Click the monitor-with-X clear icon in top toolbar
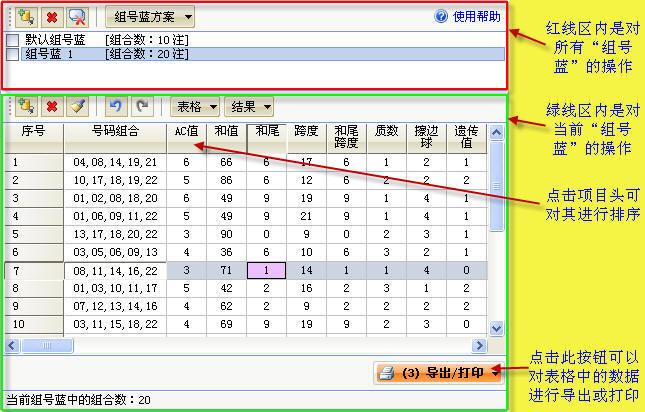Image resolution: width=645 pixels, height=412 pixels. click(x=77, y=17)
